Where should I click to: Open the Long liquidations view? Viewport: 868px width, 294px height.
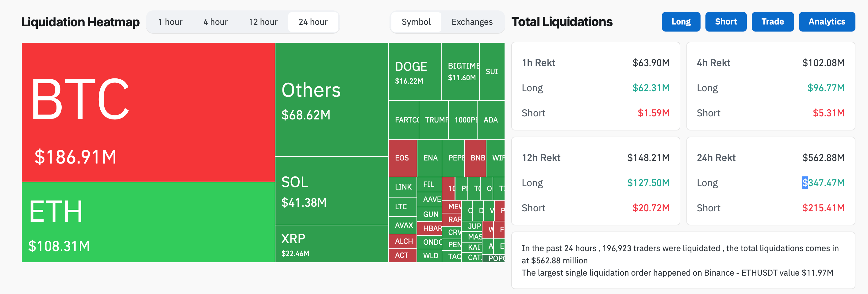[x=681, y=21]
